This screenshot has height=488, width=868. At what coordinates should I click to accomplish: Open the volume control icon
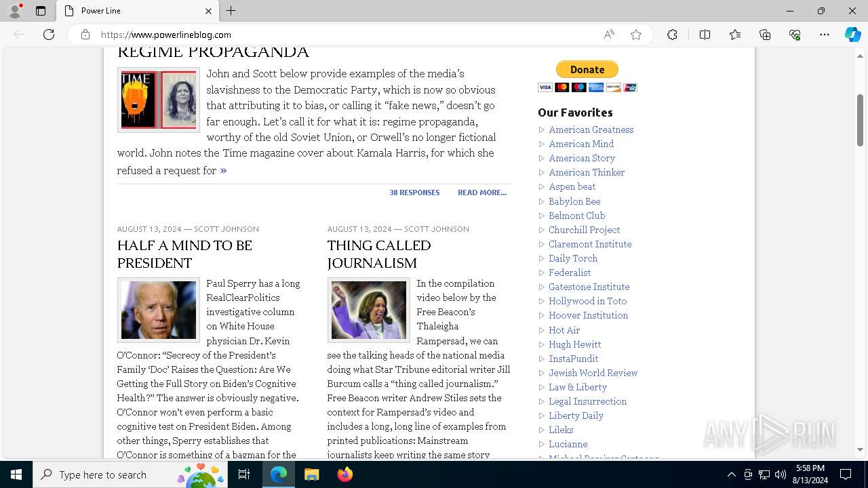coord(780,474)
